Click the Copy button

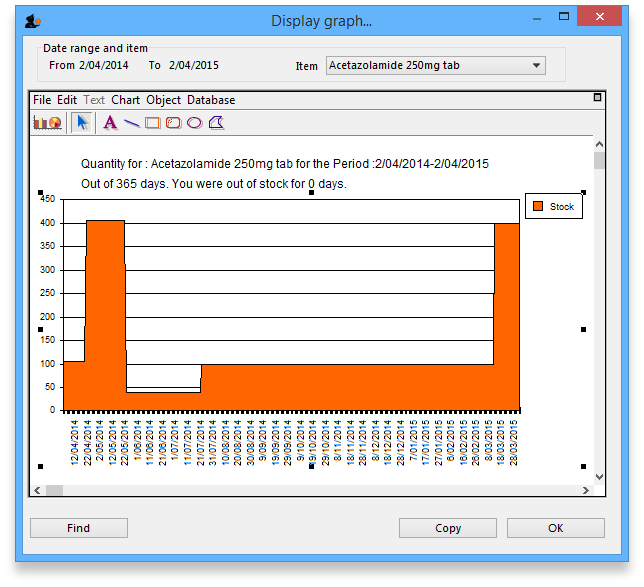point(448,528)
